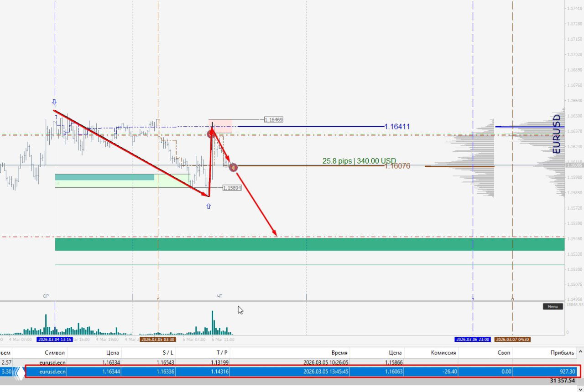Click the blue down-arrow marker on chart
584x392 pixels.
click(x=54, y=102)
